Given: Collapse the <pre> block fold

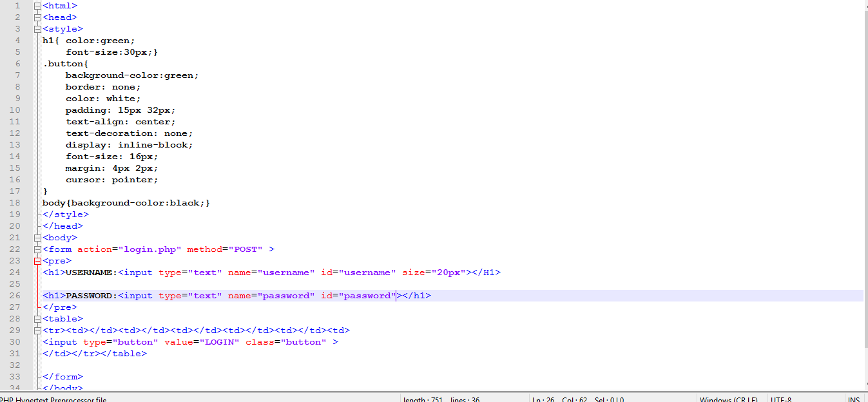Looking at the screenshot, I should click(x=37, y=260).
